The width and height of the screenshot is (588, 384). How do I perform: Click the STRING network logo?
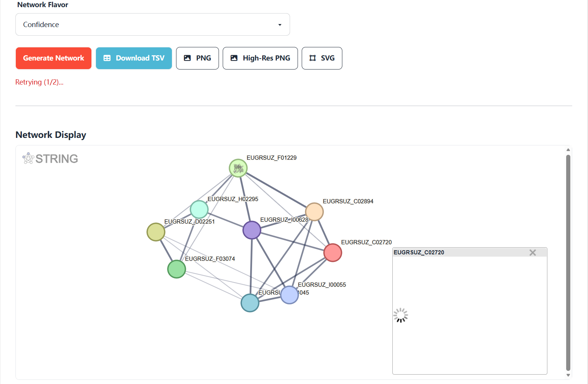click(x=50, y=158)
